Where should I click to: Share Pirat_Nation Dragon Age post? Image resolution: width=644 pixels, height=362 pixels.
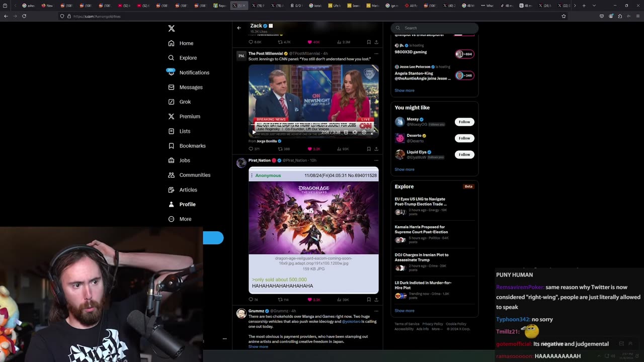376,300
